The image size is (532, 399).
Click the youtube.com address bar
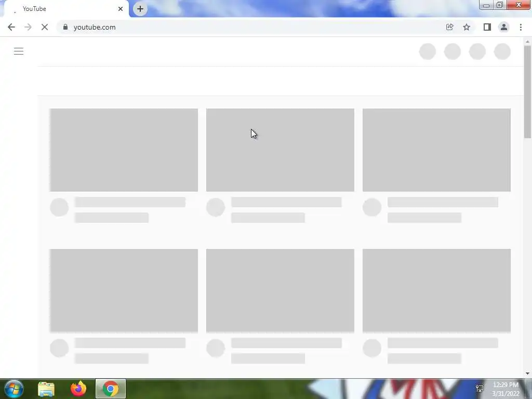click(251, 27)
